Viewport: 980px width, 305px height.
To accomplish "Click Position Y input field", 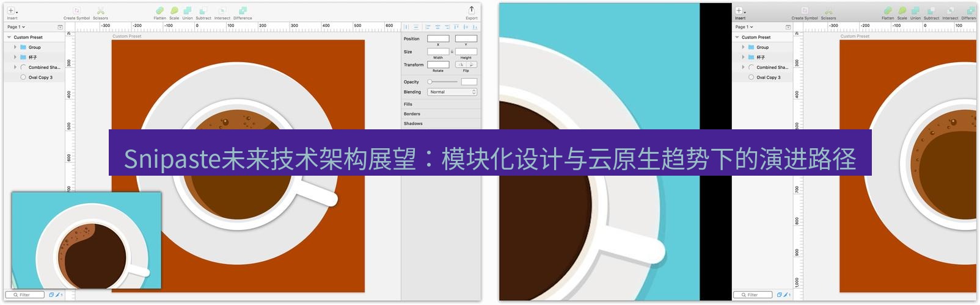I will tap(466, 38).
